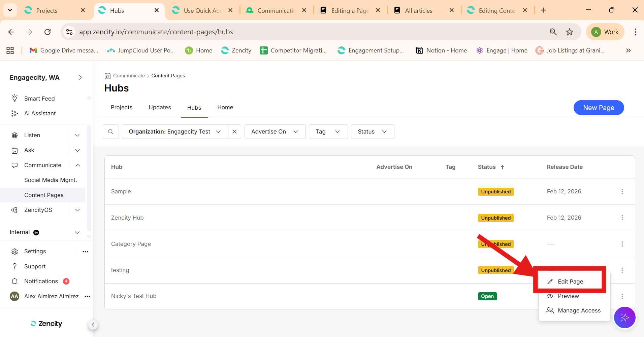The height and width of the screenshot is (337, 644).
Task: Collapse the sidebar with the arrow handle
Action: 93,325
